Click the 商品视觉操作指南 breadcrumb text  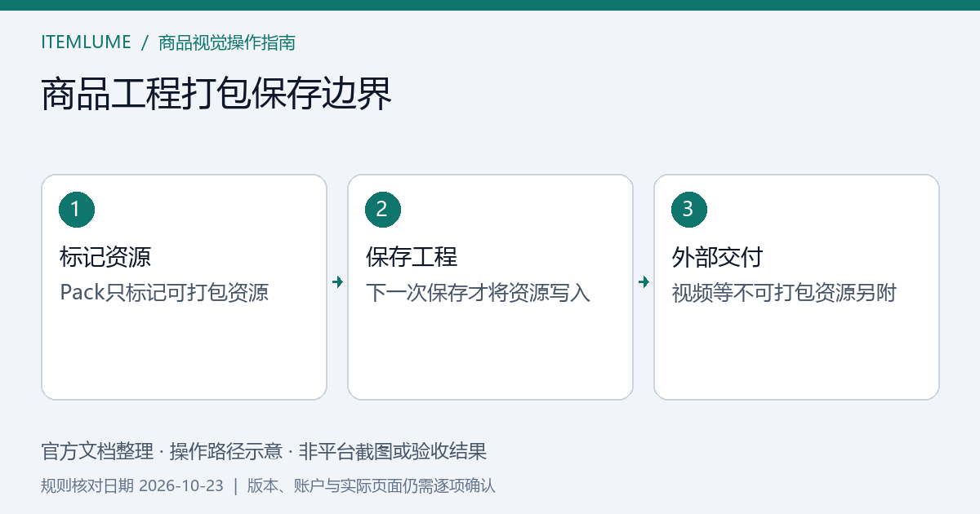[x=227, y=42]
